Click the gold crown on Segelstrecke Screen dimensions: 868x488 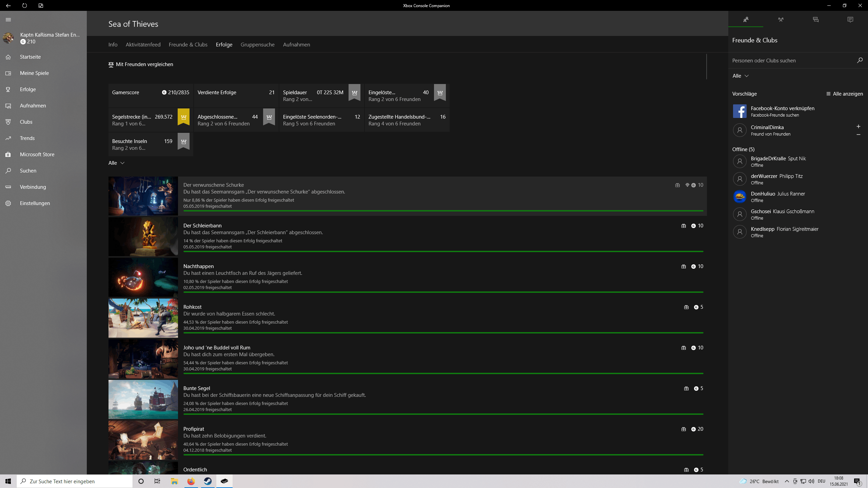coord(183,117)
